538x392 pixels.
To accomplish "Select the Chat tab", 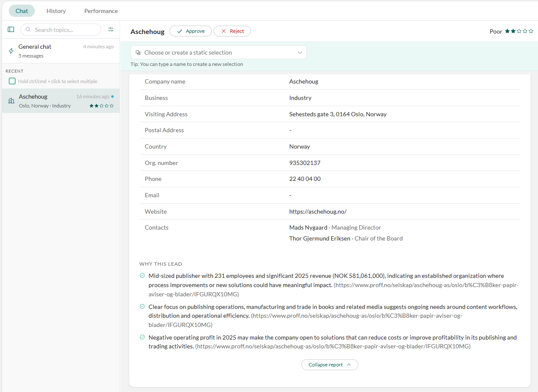I will pos(22,11).
